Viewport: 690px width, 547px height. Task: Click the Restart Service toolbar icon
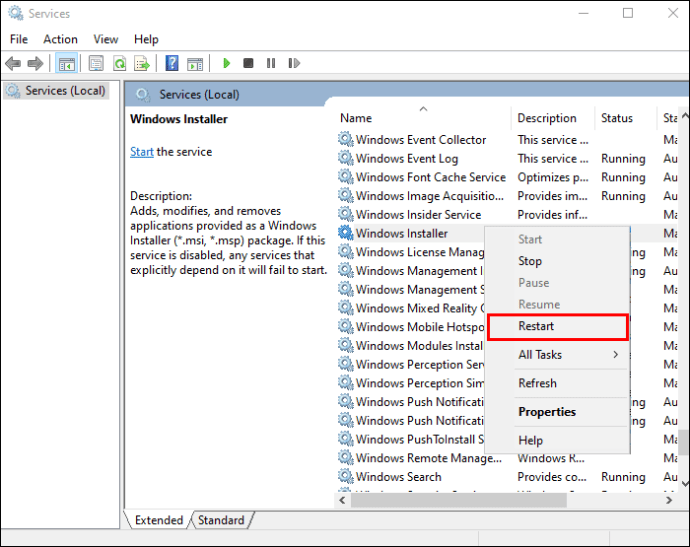coord(294,63)
